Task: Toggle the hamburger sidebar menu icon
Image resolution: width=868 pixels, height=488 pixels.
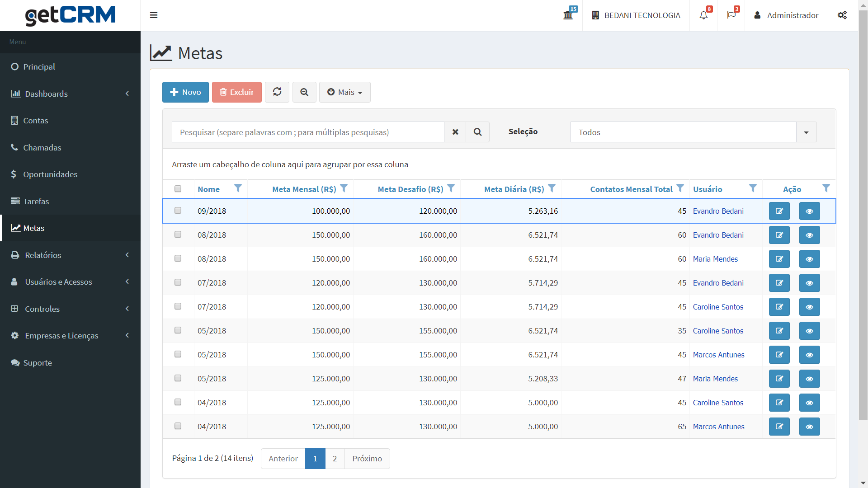Action: pos(154,15)
